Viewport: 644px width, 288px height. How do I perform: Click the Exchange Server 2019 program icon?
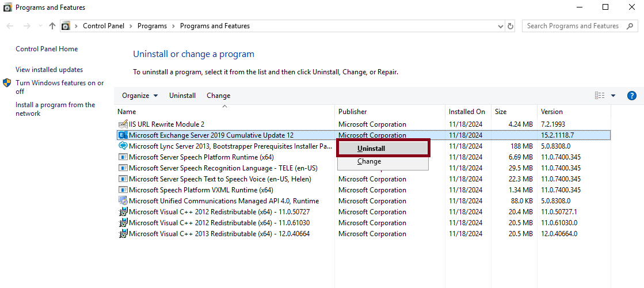[123, 135]
